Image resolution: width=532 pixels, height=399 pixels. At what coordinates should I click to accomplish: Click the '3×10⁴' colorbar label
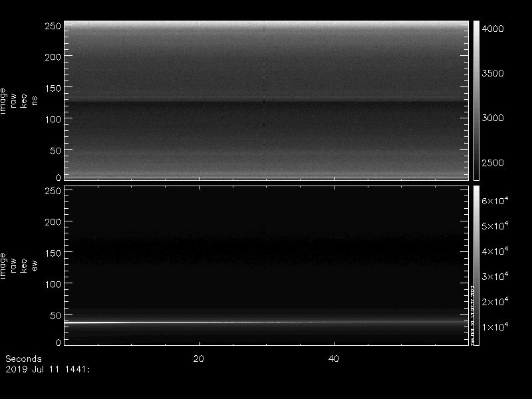point(495,276)
